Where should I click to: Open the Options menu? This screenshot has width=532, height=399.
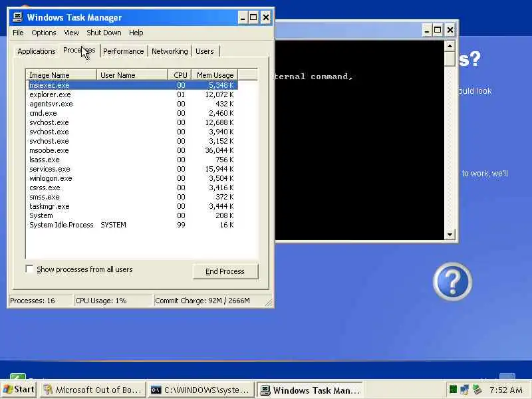(43, 33)
